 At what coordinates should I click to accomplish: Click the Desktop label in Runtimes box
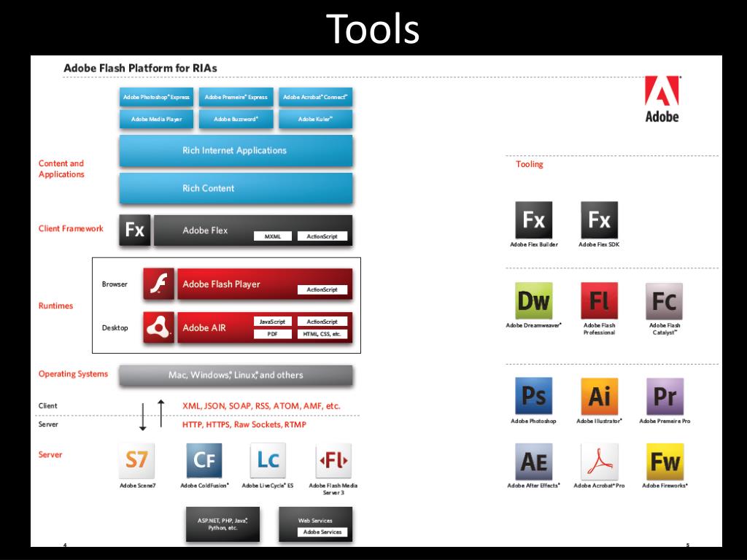point(115,327)
